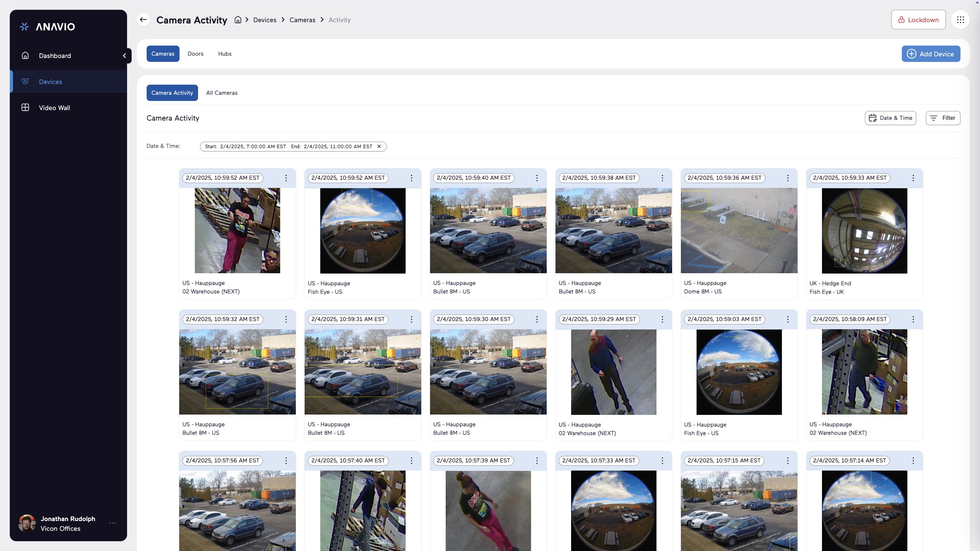Click the Add Device button
Viewport: 980px width, 551px height.
930,54
